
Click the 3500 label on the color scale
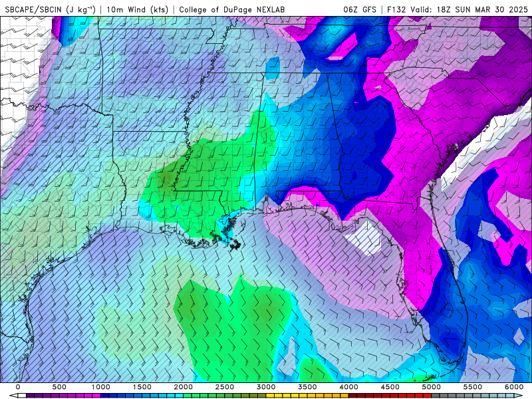(x=307, y=387)
